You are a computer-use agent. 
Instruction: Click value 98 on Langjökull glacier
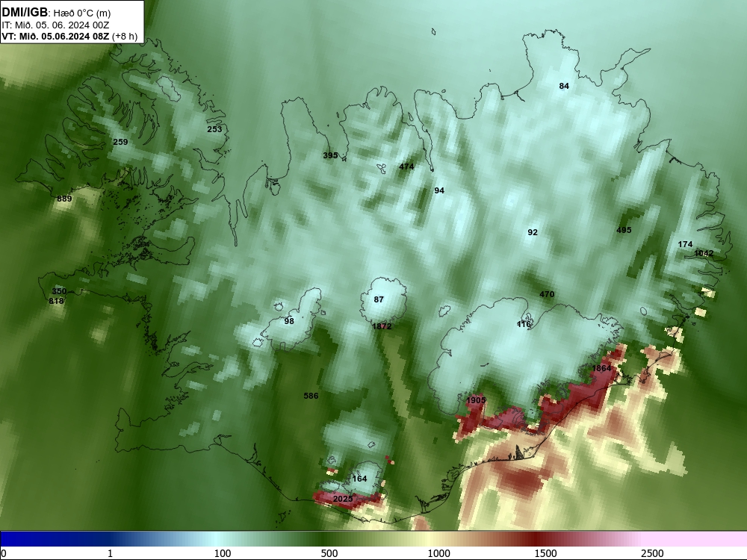coord(289,321)
